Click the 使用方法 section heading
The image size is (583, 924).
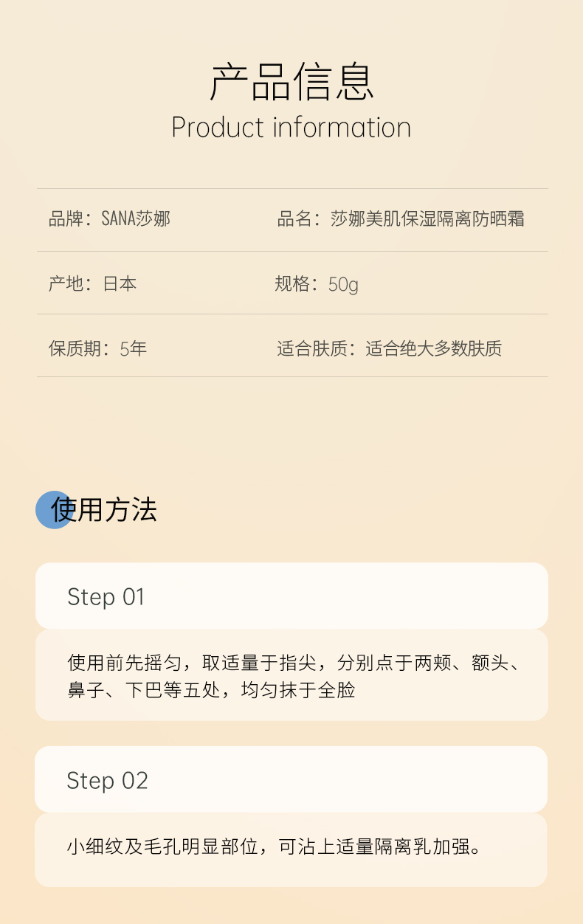click(x=104, y=510)
